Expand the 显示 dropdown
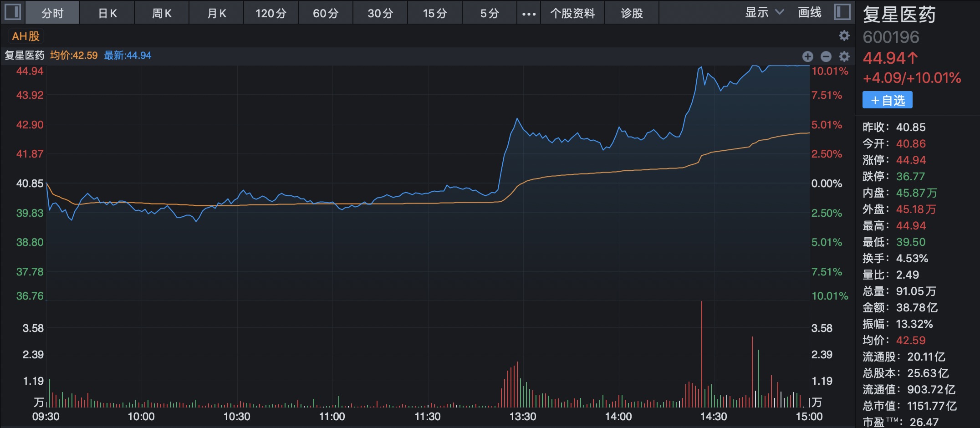The height and width of the screenshot is (428, 980). (764, 13)
